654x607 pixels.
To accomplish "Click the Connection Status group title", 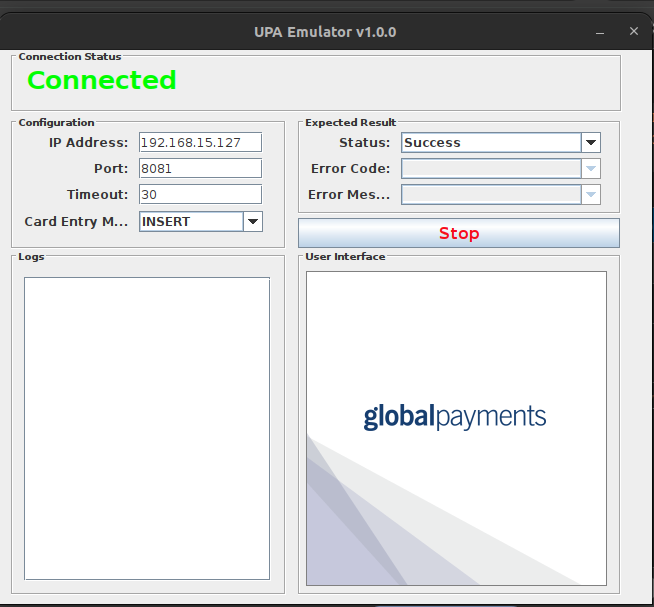I will tap(70, 56).
